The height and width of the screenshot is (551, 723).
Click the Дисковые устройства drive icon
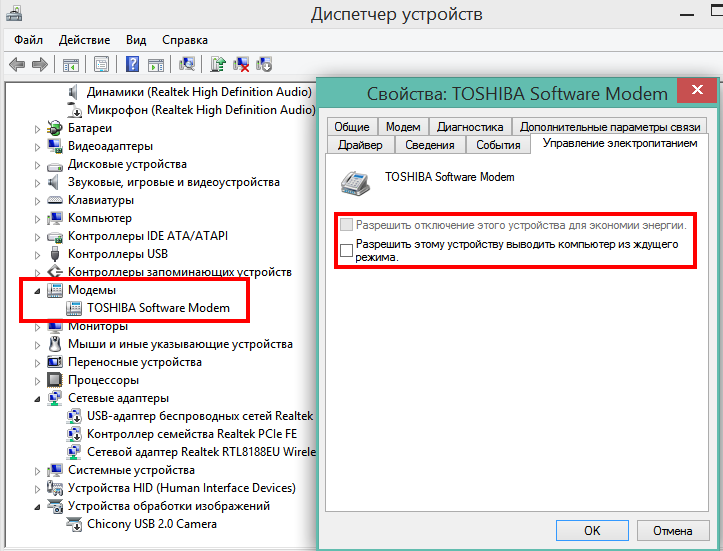click(x=54, y=166)
